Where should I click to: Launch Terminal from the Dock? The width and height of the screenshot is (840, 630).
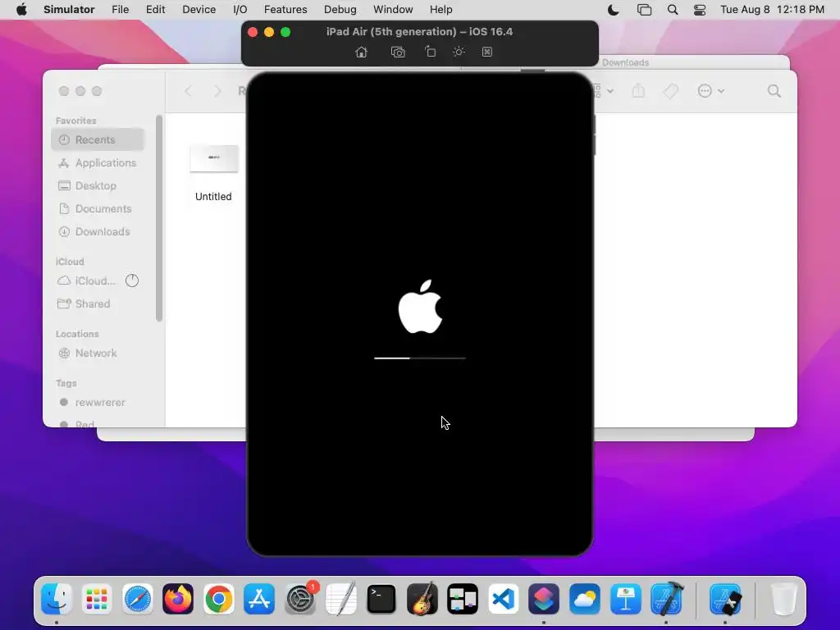pyautogui.click(x=381, y=598)
